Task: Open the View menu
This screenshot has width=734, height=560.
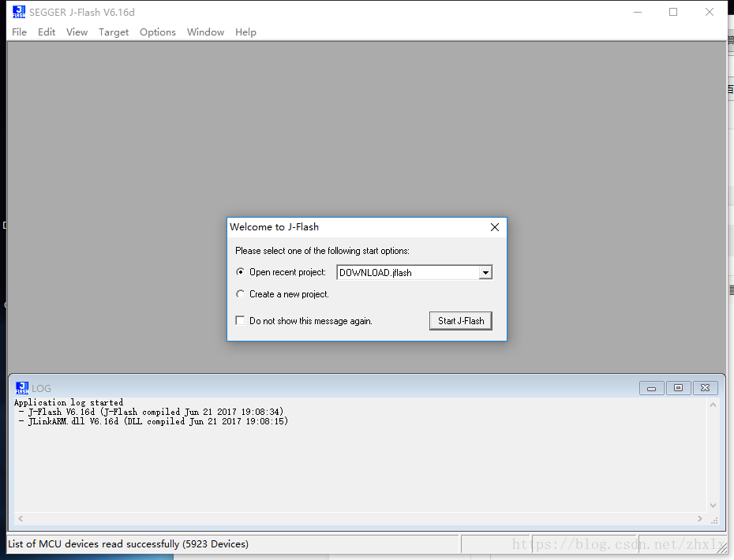Action: pyautogui.click(x=77, y=32)
